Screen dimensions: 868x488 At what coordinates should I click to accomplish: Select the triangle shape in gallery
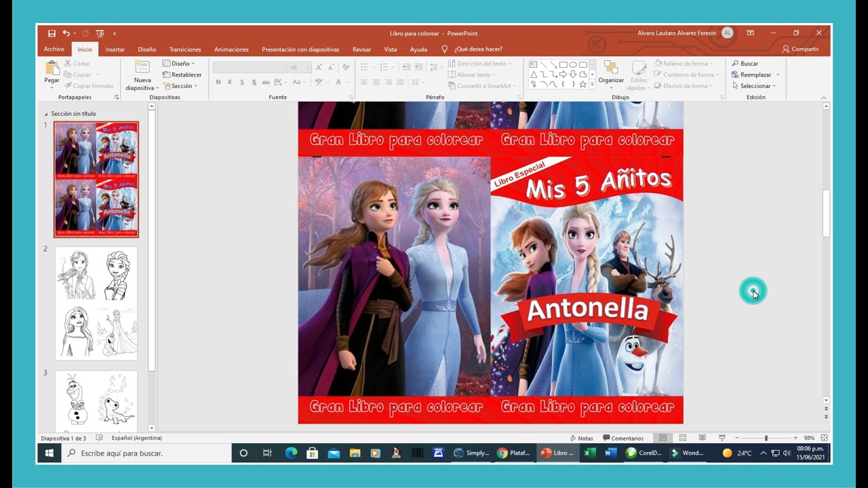[x=534, y=75]
